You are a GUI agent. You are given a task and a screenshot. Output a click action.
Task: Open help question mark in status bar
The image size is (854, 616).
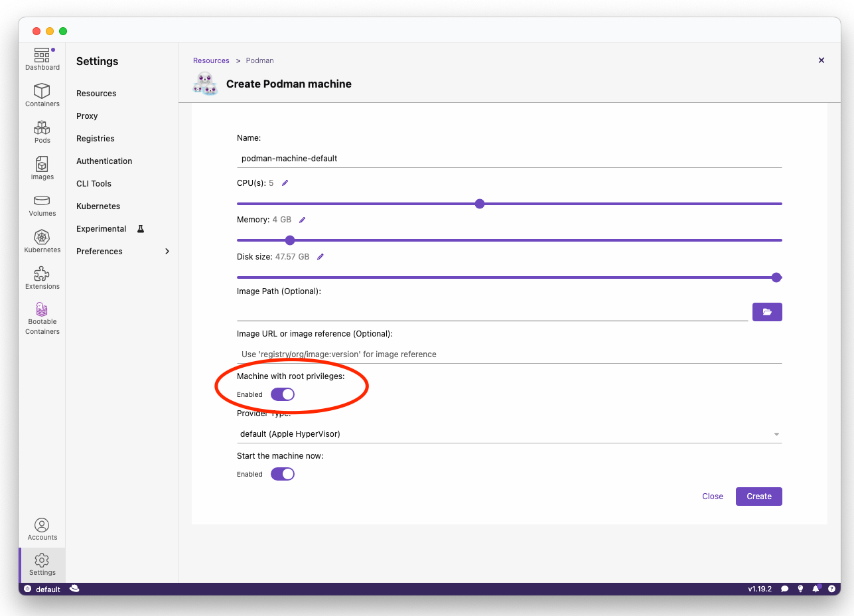831,589
